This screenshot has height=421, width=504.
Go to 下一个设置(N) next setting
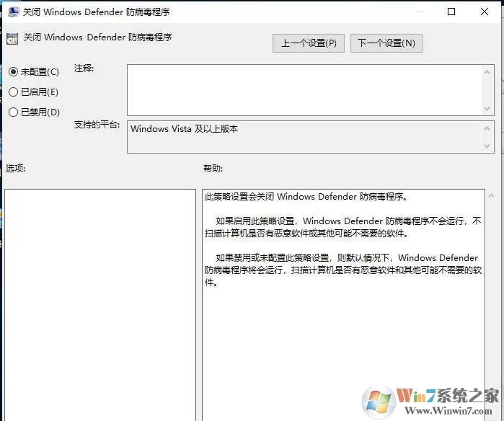(386, 43)
